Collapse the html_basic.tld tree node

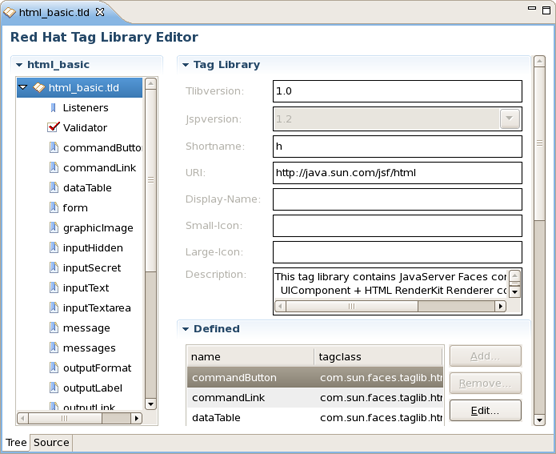[x=23, y=87]
